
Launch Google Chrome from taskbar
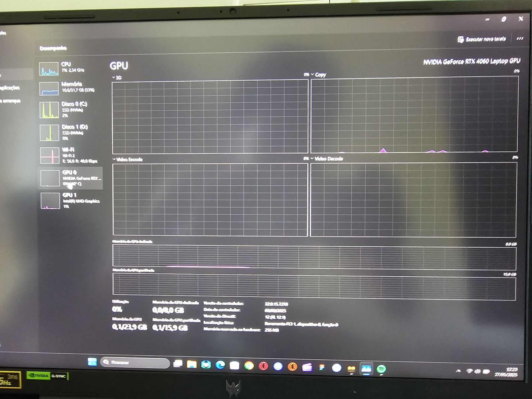click(x=249, y=366)
